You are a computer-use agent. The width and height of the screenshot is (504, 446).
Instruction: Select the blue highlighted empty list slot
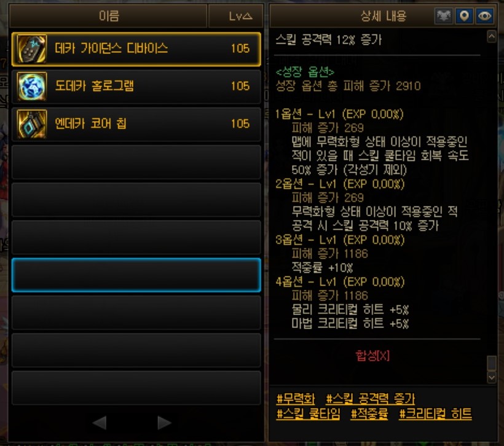(136, 275)
